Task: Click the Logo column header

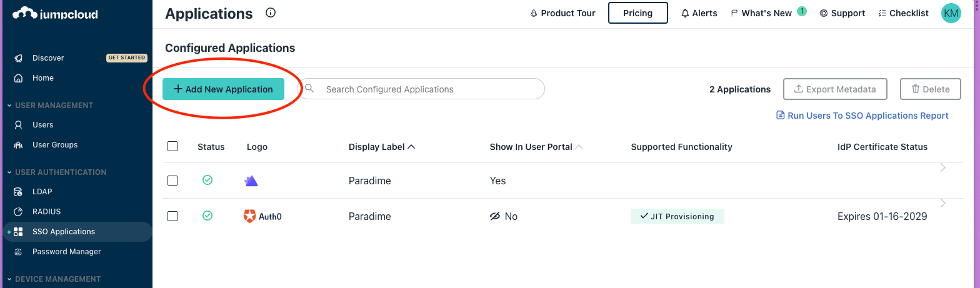Action: tap(257, 147)
